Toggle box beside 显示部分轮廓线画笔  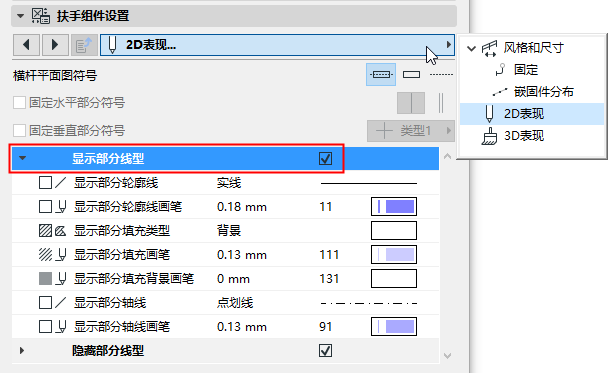[x=45, y=207]
